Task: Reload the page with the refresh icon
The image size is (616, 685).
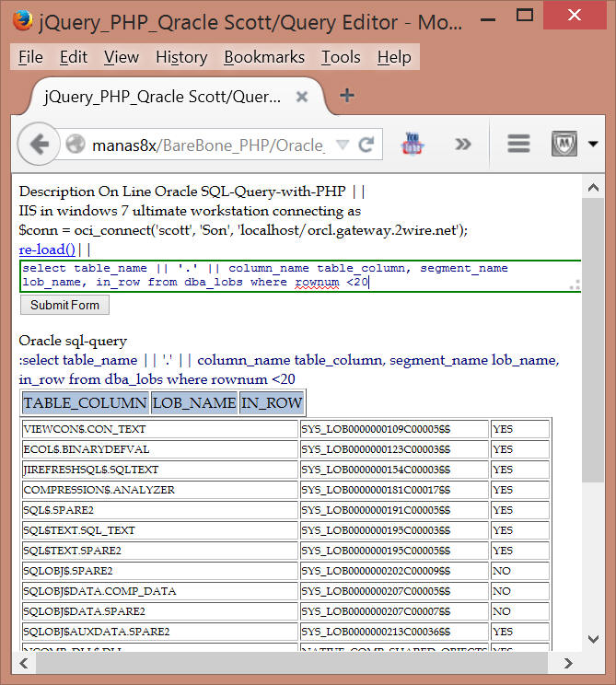Action: coord(366,145)
